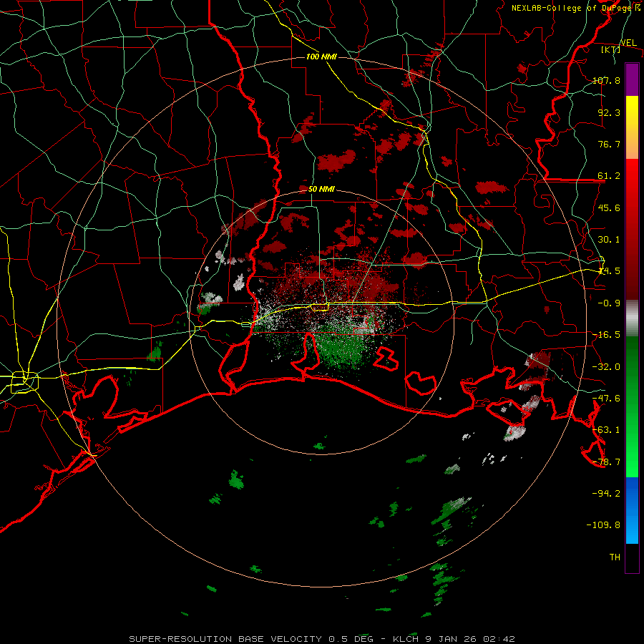The image size is (644, 644).
Task: Click the 100 NMI range ring label
Action: 321,57
